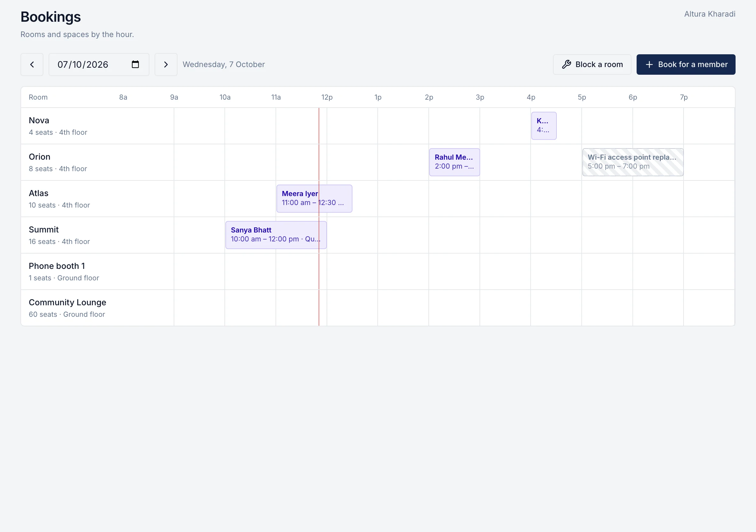Screen dimensions: 756x532
Task: Click the Altura Kharadi location name
Action: pyautogui.click(x=710, y=14)
